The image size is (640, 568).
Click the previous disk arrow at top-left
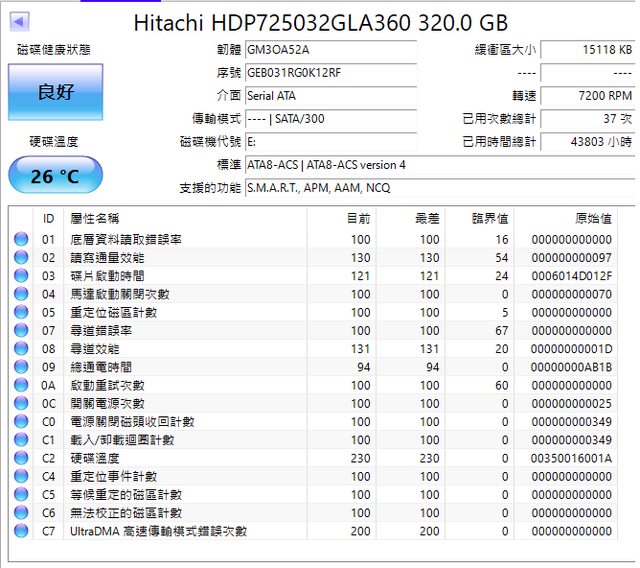point(19,21)
